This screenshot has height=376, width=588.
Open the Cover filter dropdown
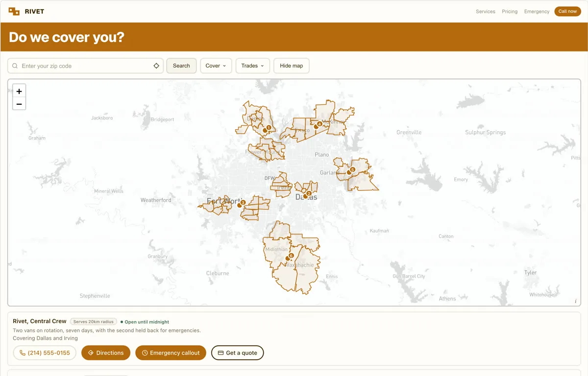(x=216, y=66)
